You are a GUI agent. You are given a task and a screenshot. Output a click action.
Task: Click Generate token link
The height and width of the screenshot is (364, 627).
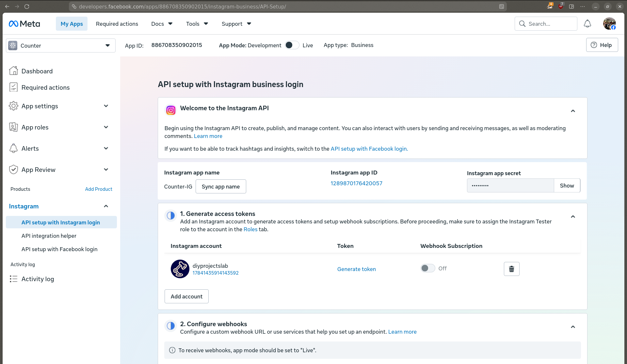coord(357,269)
